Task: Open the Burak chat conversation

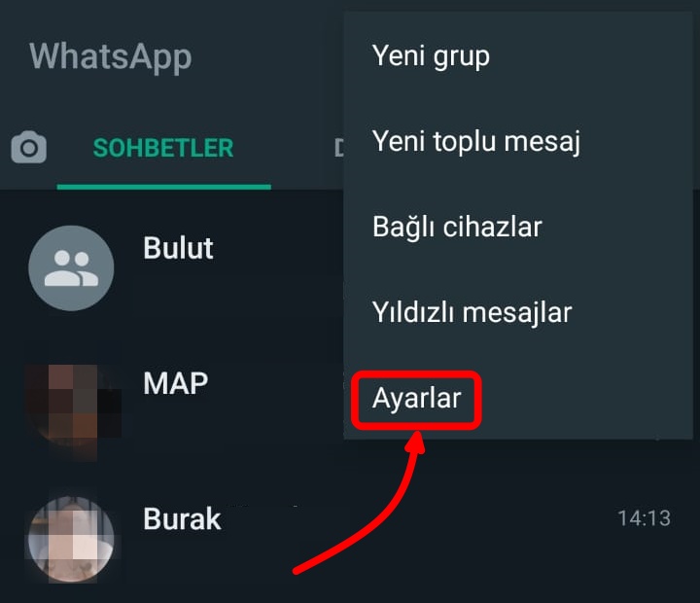Action: tap(350, 539)
